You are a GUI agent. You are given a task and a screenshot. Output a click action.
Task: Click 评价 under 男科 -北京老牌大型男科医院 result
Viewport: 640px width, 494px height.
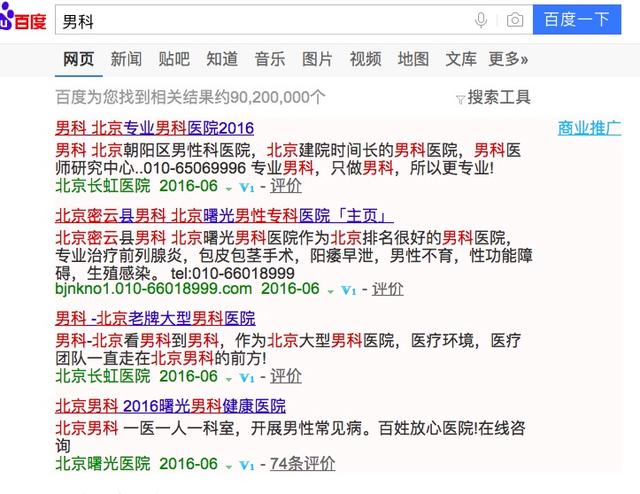coord(286,376)
